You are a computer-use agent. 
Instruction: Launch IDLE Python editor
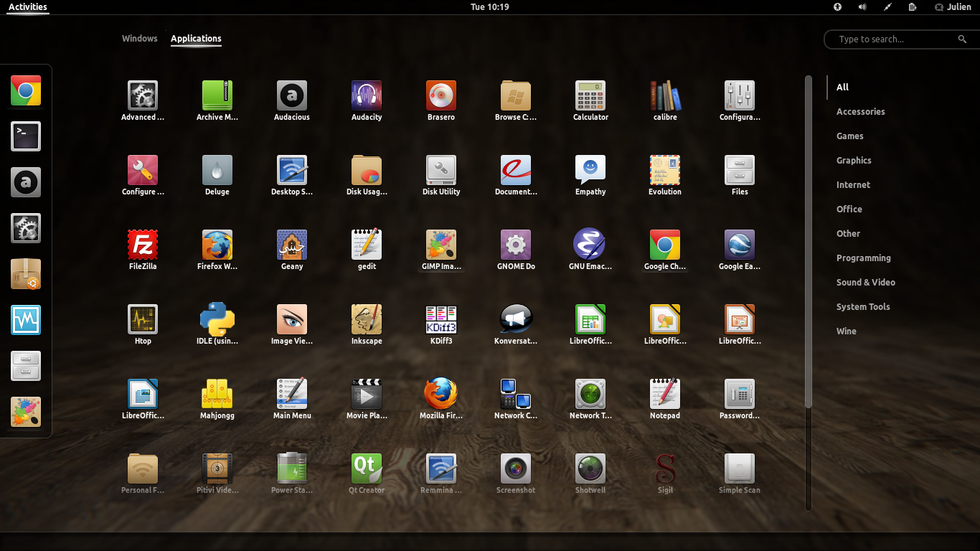(217, 324)
